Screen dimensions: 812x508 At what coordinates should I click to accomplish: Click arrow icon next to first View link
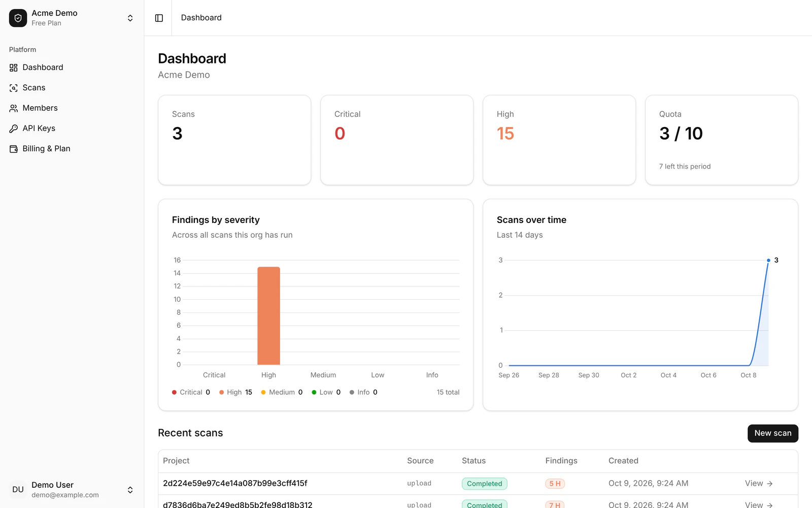[x=770, y=484]
